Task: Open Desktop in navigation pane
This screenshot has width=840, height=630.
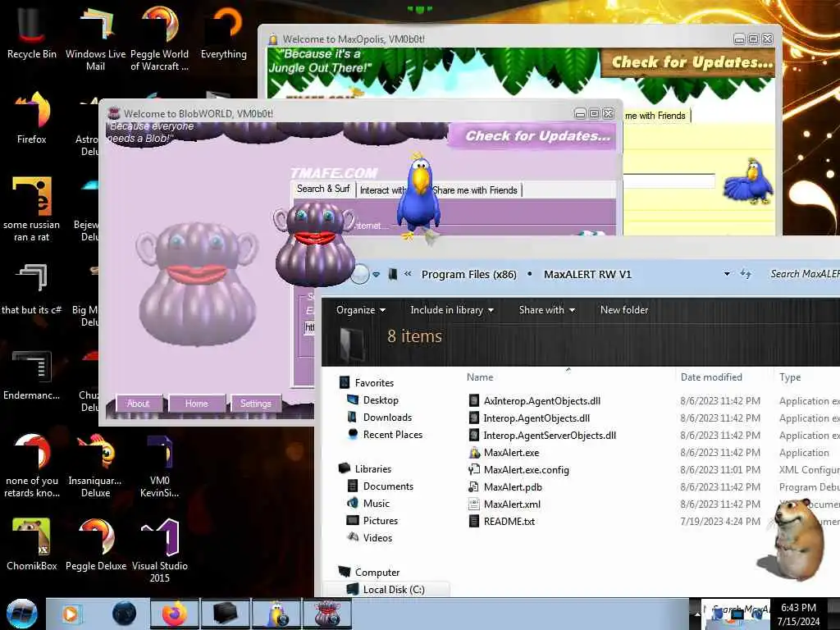Action: tap(381, 400)
